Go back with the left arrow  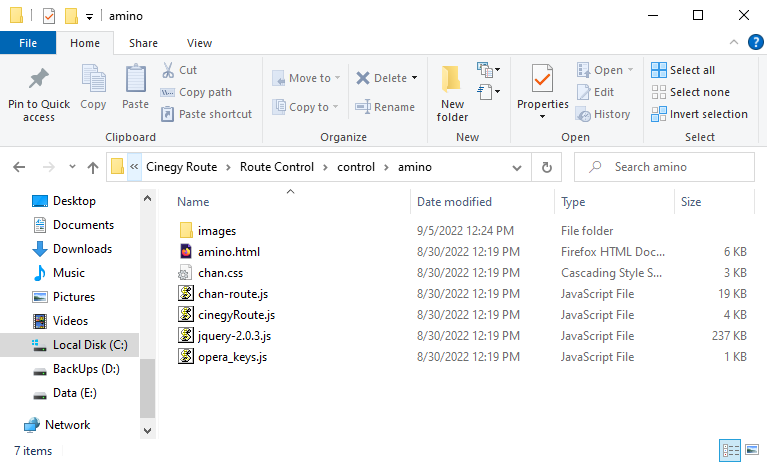tap(19, 167)
